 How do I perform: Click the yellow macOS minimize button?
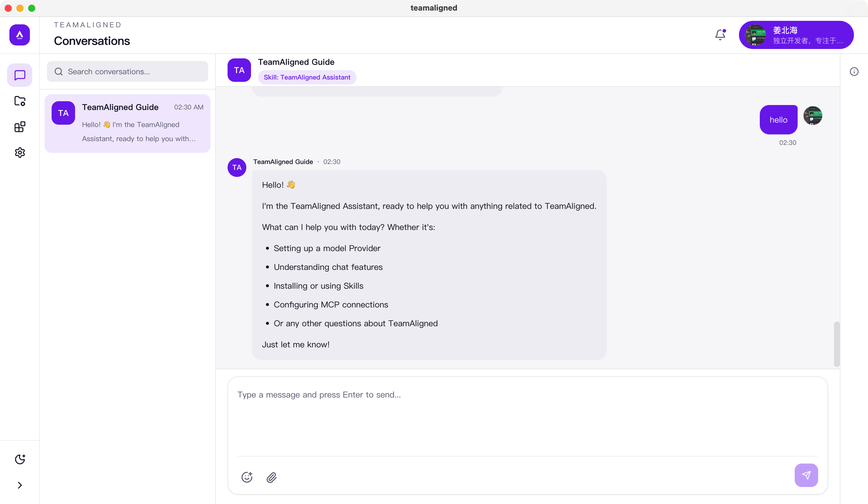[20, 8]
